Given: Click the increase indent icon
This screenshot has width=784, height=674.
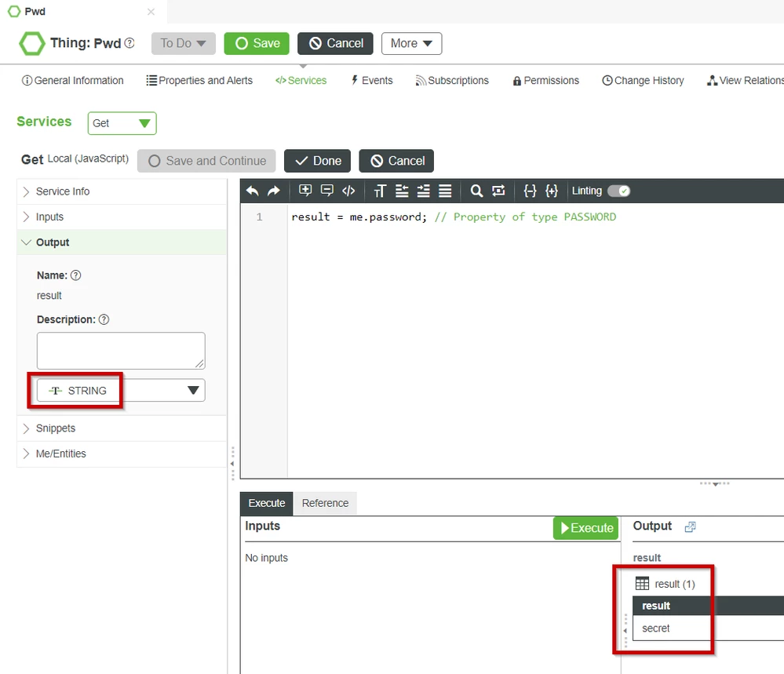Looking at the screenshot, I should [x=424, y=191].
